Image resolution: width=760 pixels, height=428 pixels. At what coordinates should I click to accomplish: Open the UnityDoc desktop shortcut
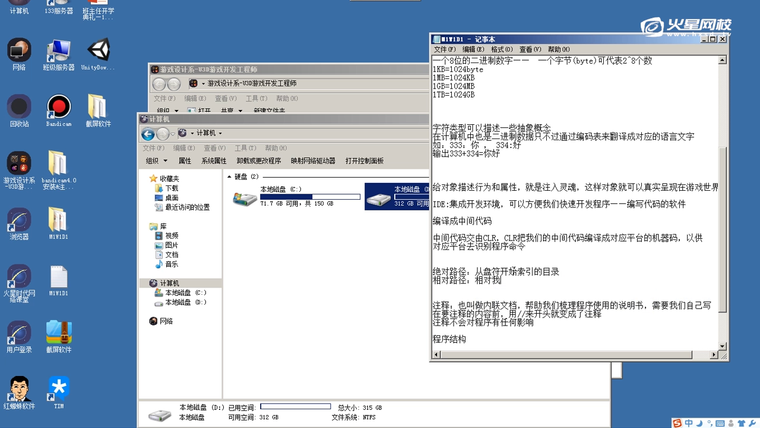point(97,51)
